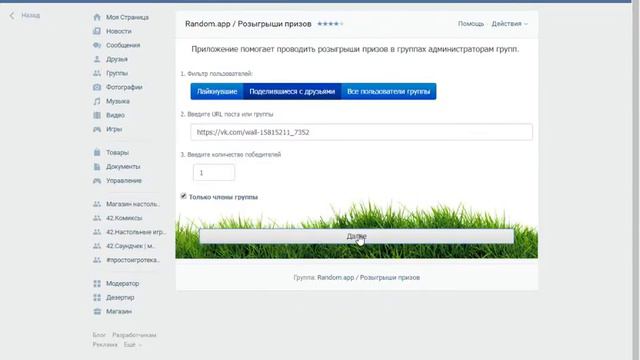
Task: Click the Random.app / Розыгрыши призов title
Action: (x=248, y=24)
